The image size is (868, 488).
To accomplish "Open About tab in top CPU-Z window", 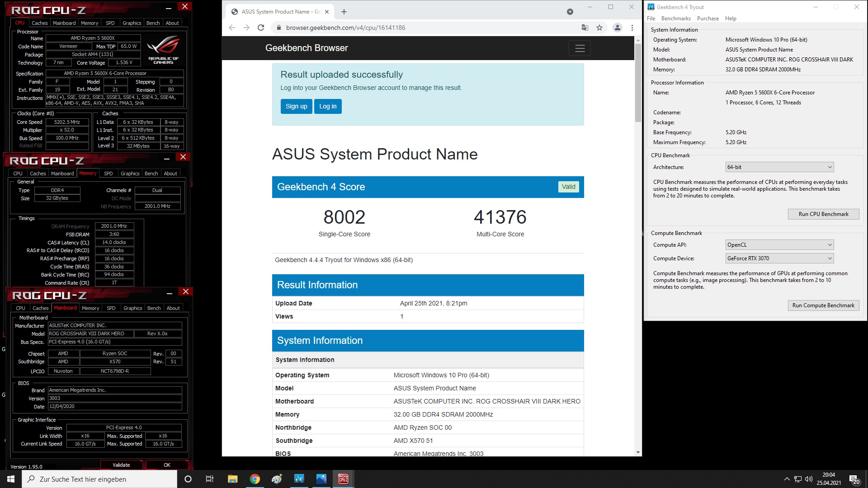I will coord(172,23).
